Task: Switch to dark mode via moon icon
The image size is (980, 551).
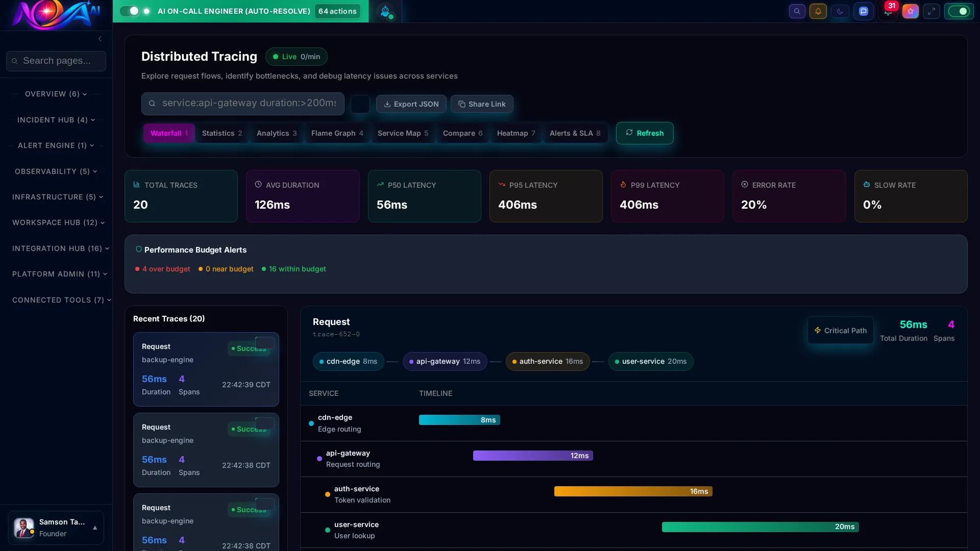Action: (840, 11)
